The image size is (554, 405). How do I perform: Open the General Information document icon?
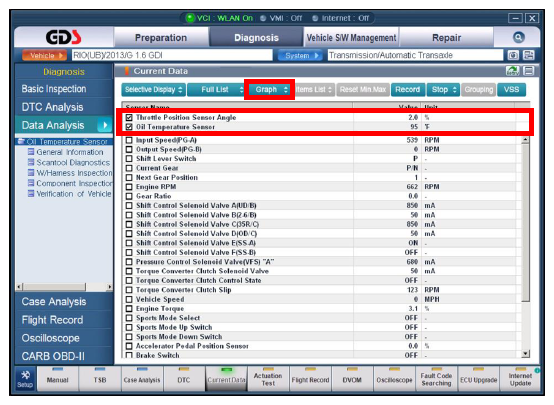coord(31,152)
